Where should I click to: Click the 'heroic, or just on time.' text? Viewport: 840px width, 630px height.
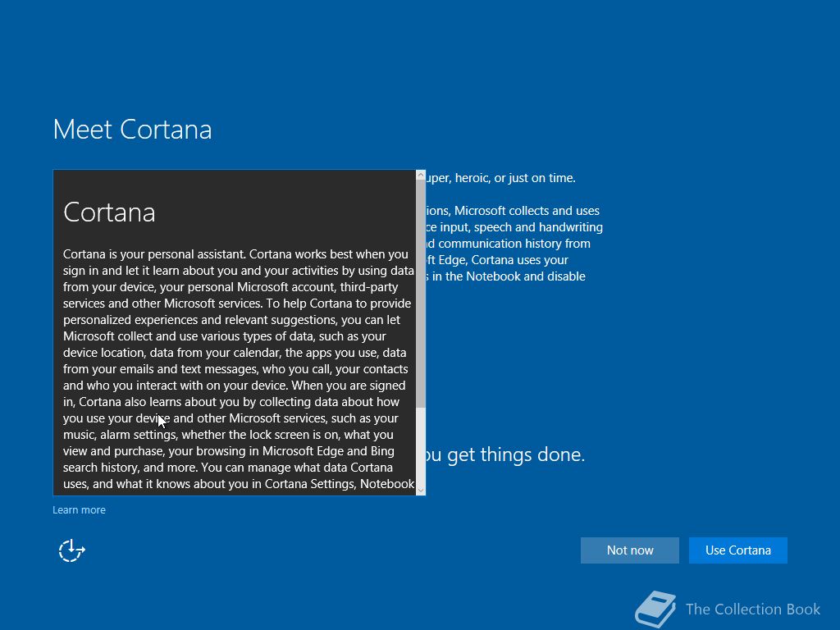(x=515, y=178)
